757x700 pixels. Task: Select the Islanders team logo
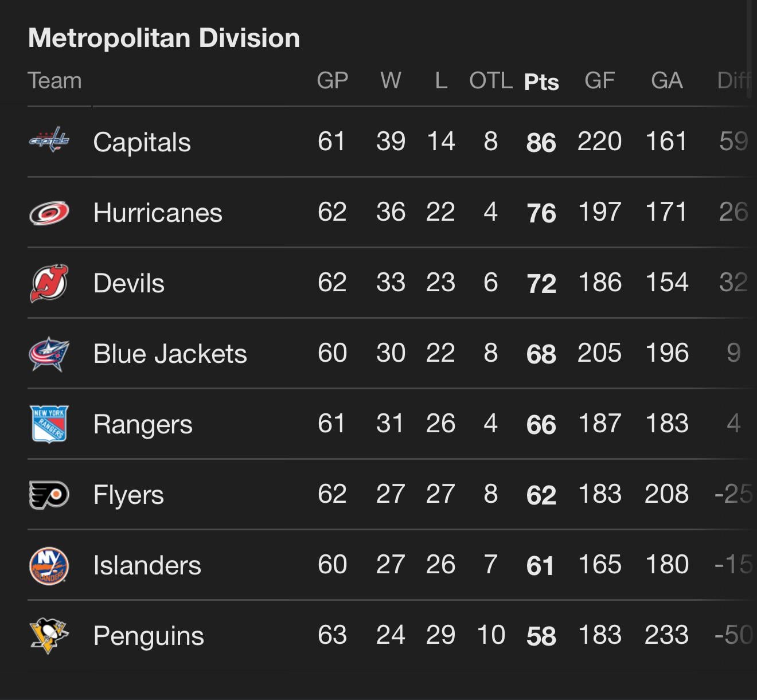tap(49, 565)
